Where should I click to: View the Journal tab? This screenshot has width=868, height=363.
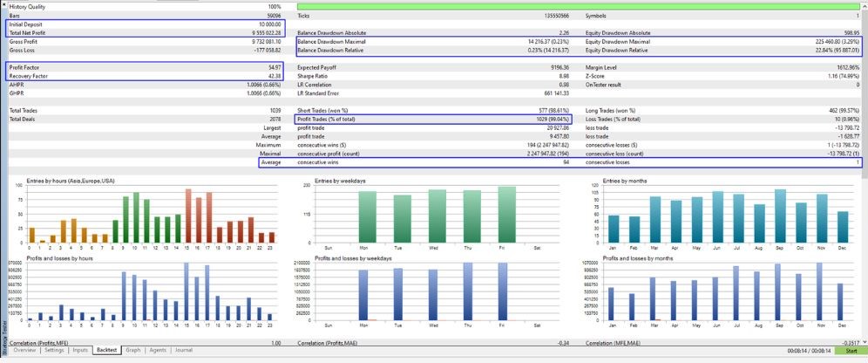(183, 350)
